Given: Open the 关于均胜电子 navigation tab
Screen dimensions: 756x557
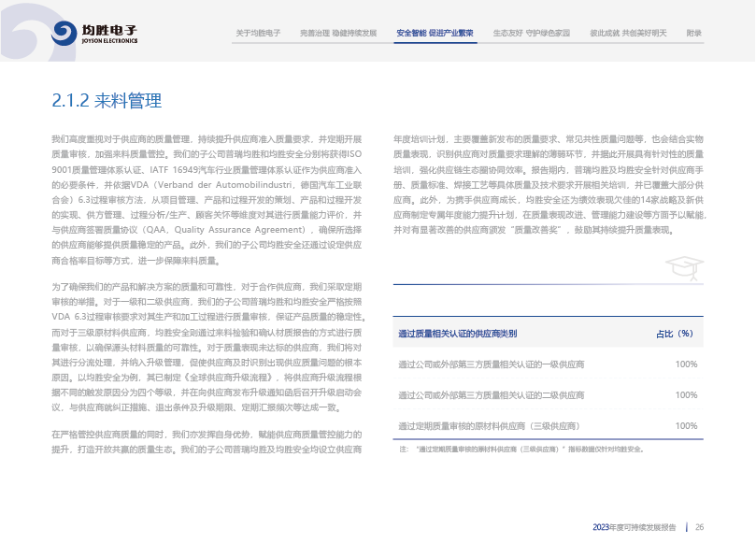Looking at the screenshot, I should [258, 33].
